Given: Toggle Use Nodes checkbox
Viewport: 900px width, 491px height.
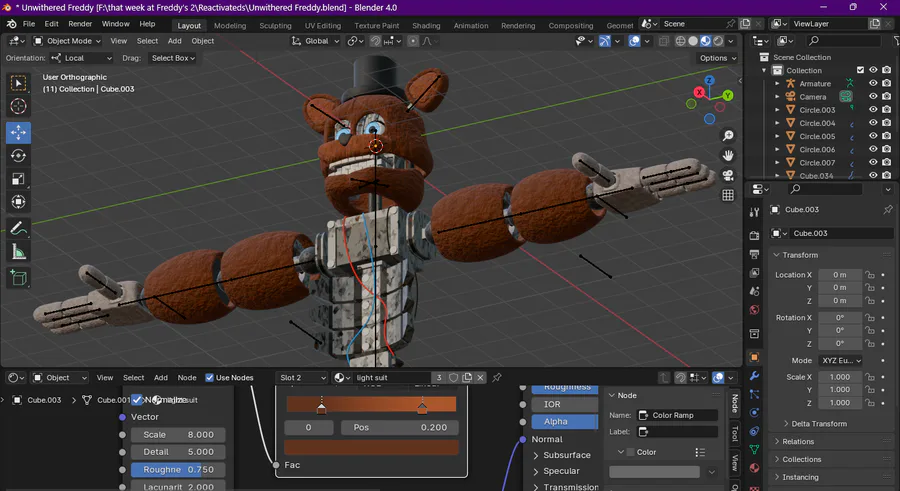Looking at the screenshot, I should click(x=210, y=377).
